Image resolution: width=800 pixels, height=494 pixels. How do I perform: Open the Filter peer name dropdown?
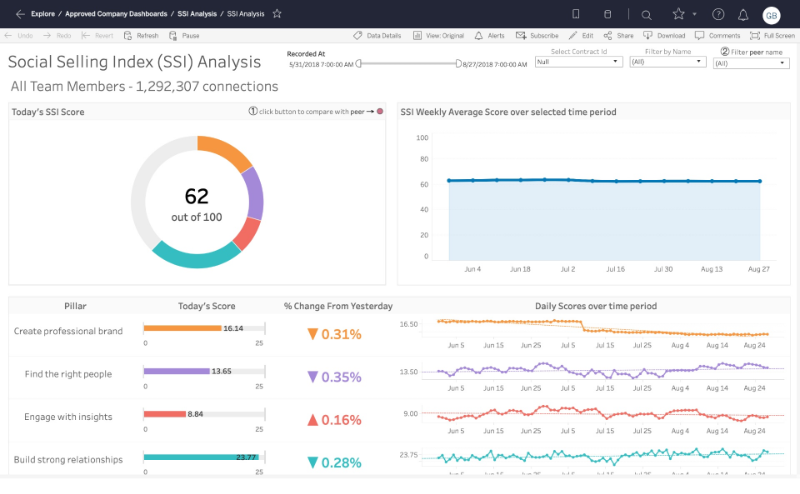coord(751,63)
